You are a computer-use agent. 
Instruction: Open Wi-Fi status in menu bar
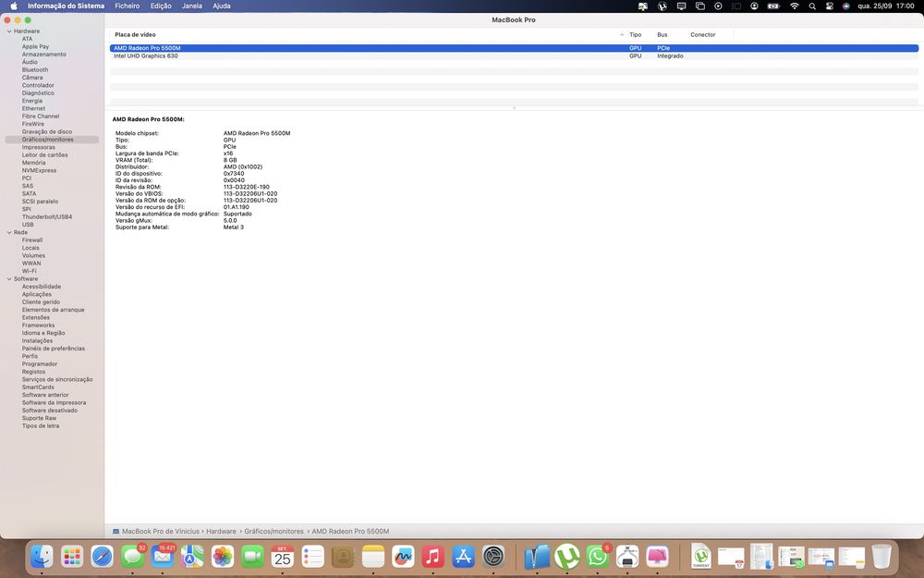[795, 6]
